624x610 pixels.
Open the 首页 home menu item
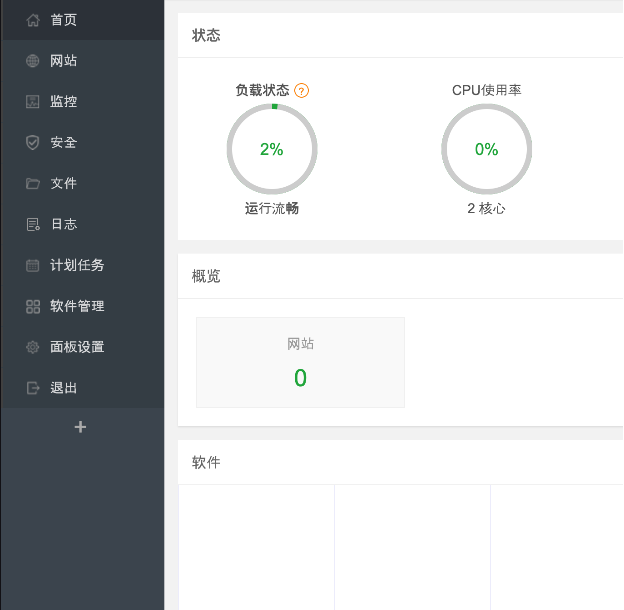[82, 20]
